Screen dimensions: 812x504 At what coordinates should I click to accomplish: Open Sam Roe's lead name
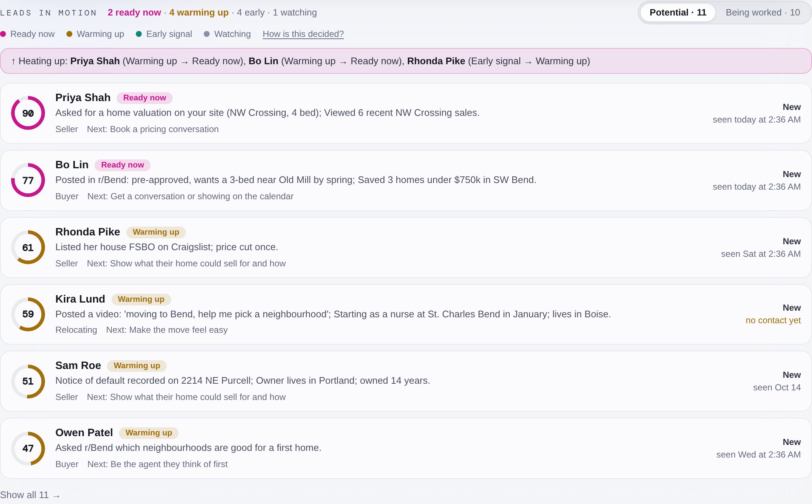click(x=78, y=365)
